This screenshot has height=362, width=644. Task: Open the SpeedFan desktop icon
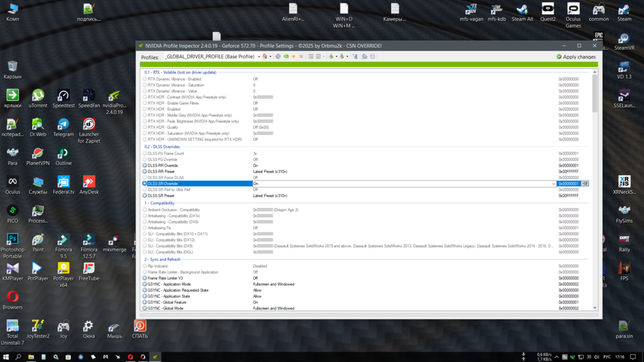click(89, 99)
